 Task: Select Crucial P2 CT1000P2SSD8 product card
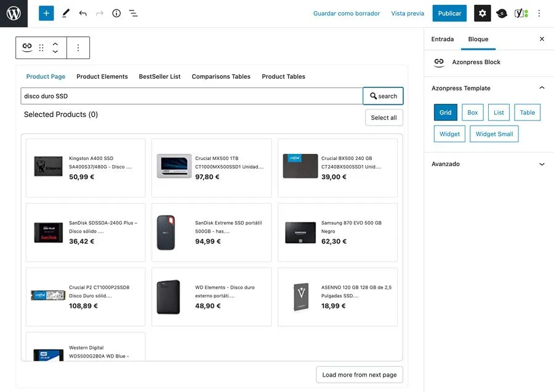tap(86, 297)
